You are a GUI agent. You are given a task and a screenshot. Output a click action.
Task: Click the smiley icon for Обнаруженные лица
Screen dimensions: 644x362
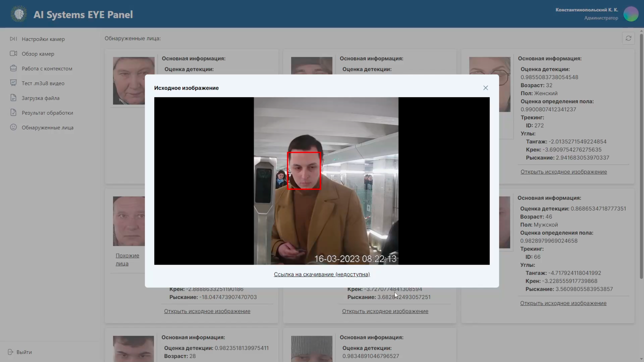[x=13, y=127]
